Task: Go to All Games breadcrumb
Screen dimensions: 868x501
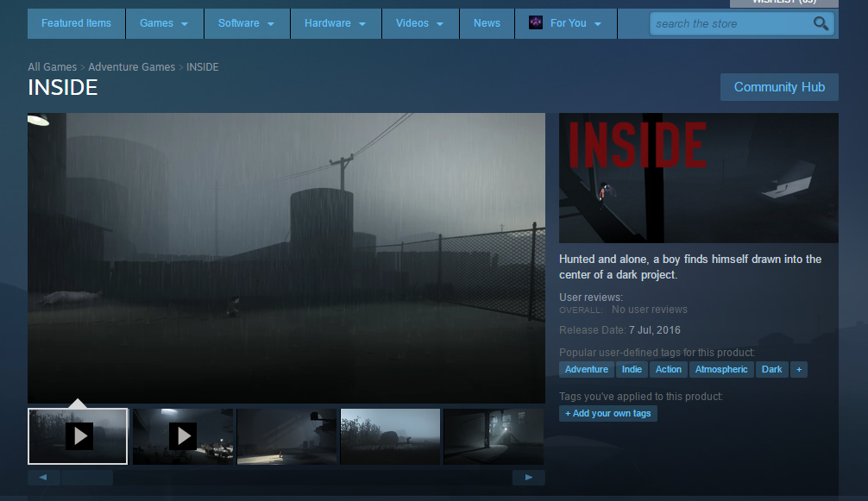Action: pyautogui.click(x=52, y=67)
